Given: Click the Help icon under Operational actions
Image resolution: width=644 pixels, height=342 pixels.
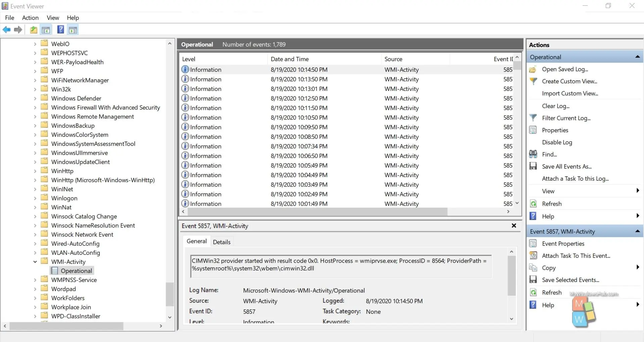Looking at the screenshot, I should click(533, 216).
